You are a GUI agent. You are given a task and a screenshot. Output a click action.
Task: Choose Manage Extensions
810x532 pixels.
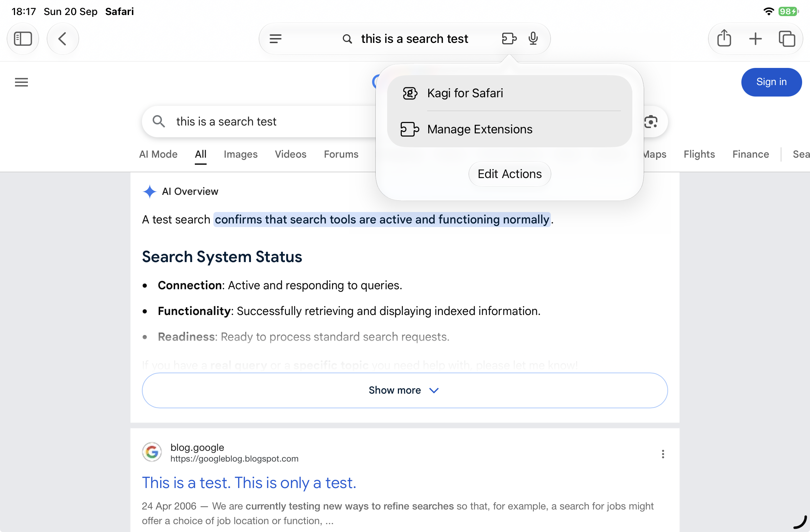tap(509, 129)
